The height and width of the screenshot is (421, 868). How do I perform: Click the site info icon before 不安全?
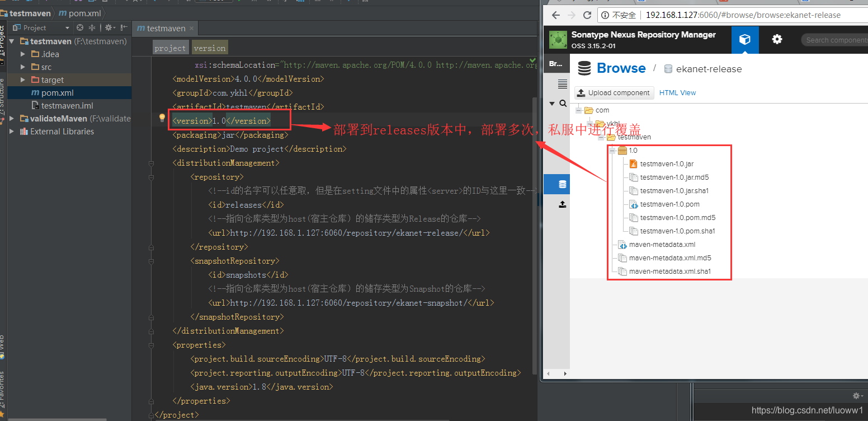[x=605, y=15]
